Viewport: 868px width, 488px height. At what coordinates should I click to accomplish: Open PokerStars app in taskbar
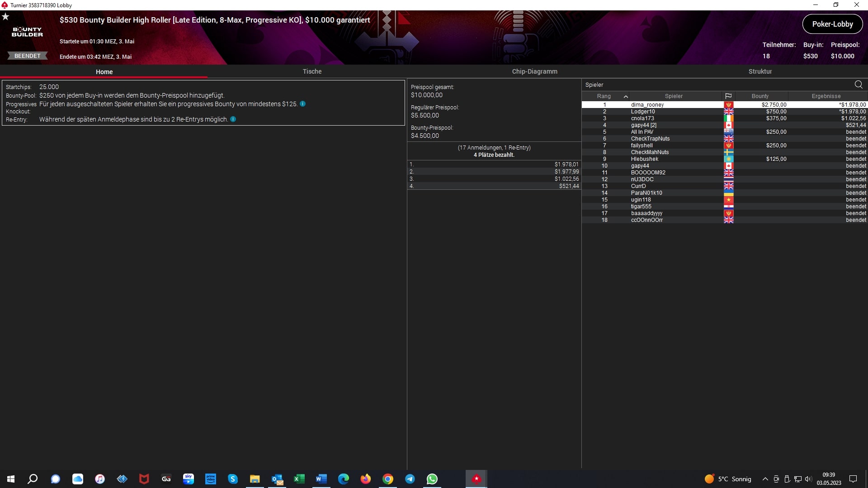pyautogui.click(x=476, y=479)
